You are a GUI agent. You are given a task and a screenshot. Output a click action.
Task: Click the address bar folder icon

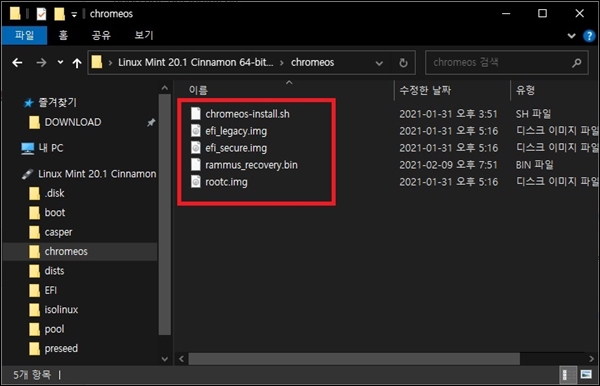tap(97, 62)
